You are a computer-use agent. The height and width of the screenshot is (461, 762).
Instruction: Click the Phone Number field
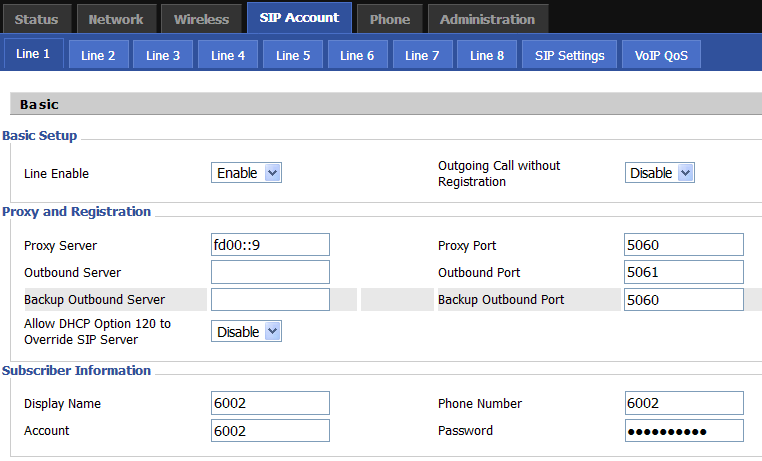[683, 403]
